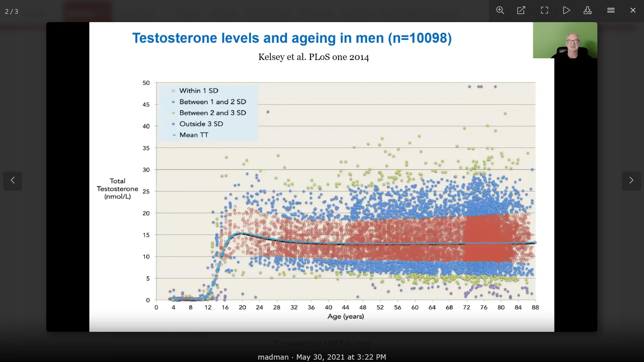This screenshot has height=362, width=644.
Task: Toggle fullscreen mode icon
Action: coord(544,10)
